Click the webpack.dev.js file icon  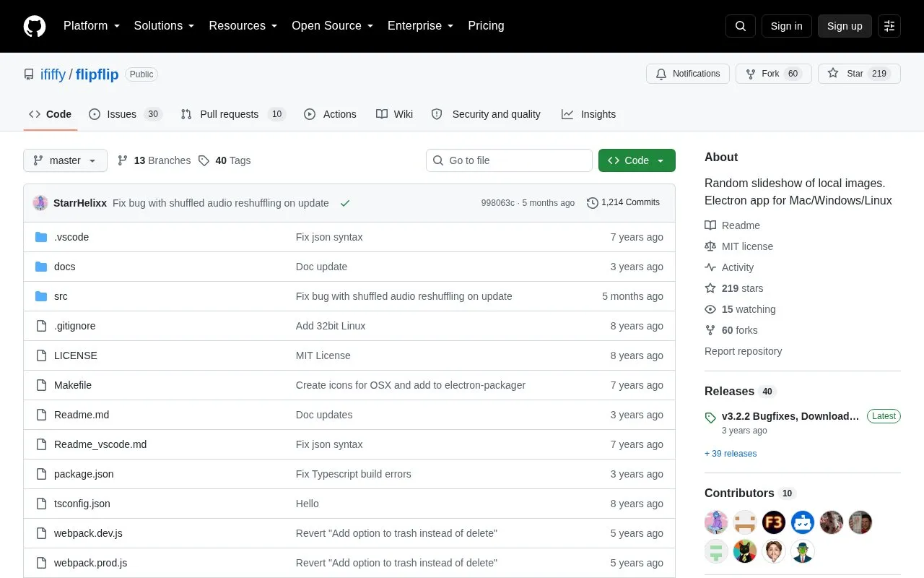click(x=41, y=533)
